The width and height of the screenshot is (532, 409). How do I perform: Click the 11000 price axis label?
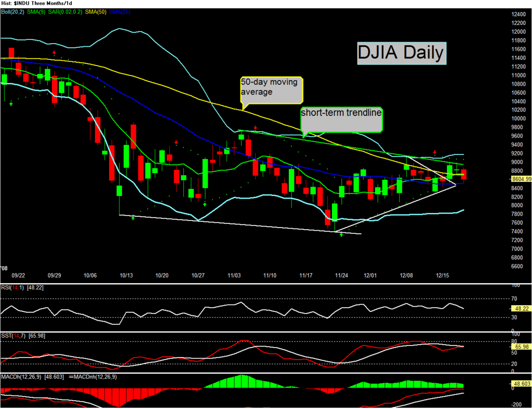pyautogui.click(x=518, y=75)
